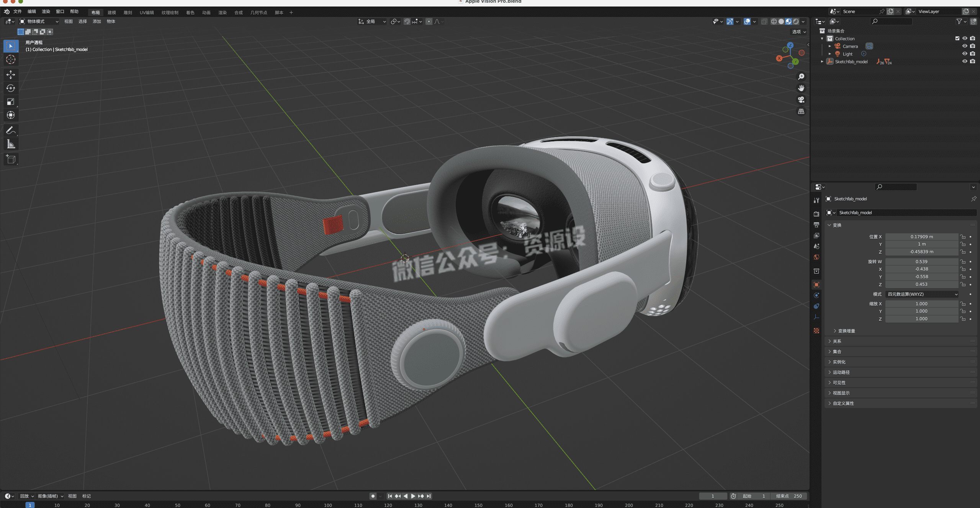Open the 选项 dropdown in viewport
980x508 pixels.
pos(799,32)
